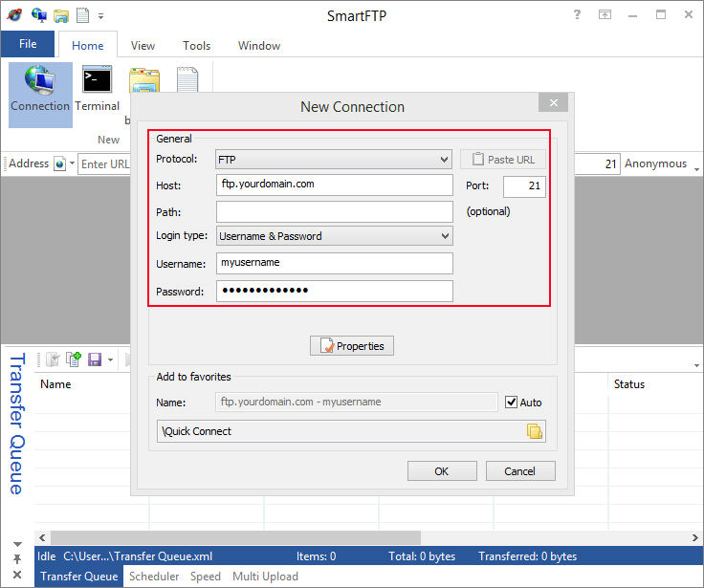704x588 pixels.
Task: Click the horizontal scrollbar right arrow
Action: pyautogui.click(x=695, y=537)
